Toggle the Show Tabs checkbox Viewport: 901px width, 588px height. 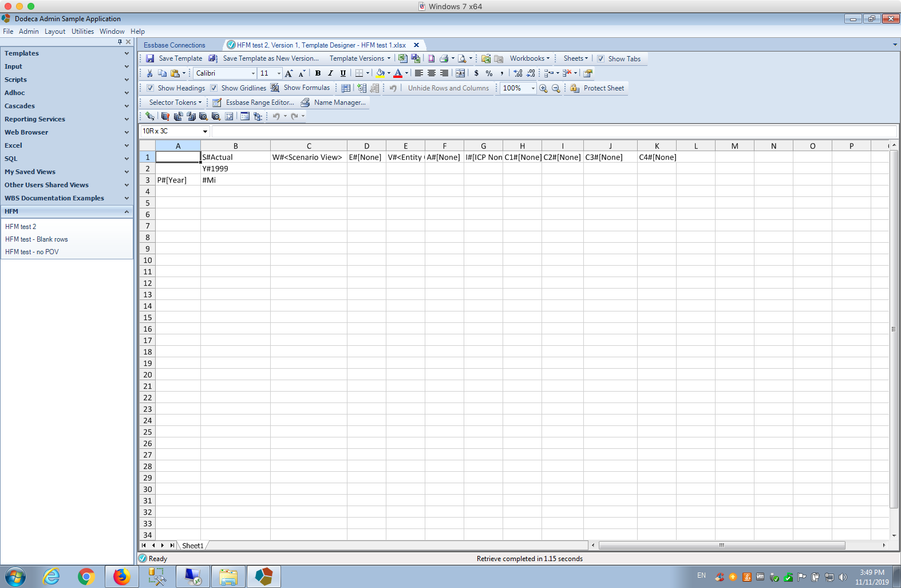click(x=600, y=58)
